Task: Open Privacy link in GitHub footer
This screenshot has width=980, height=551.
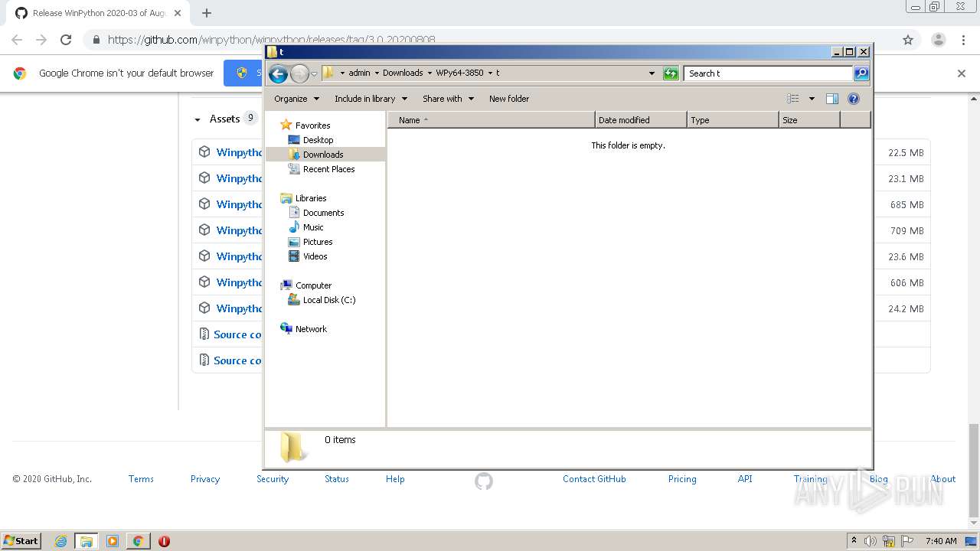Action: coord(205,479)
